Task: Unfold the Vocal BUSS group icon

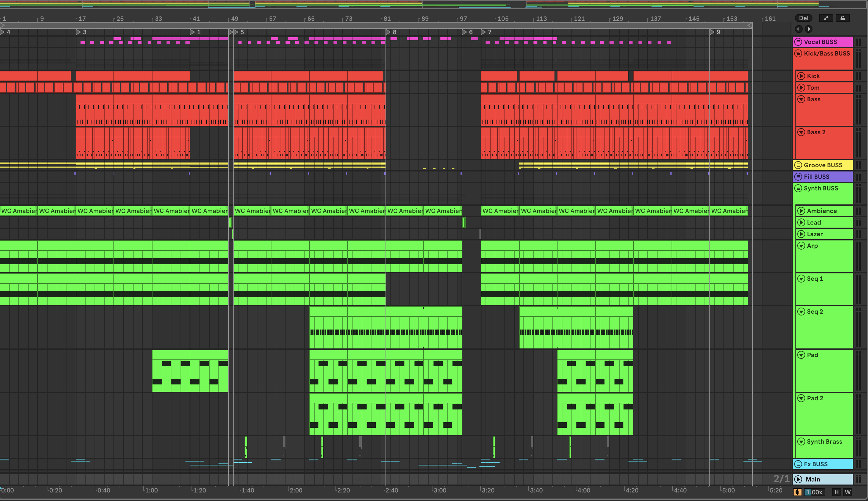Action: click(x=798, y=41)
